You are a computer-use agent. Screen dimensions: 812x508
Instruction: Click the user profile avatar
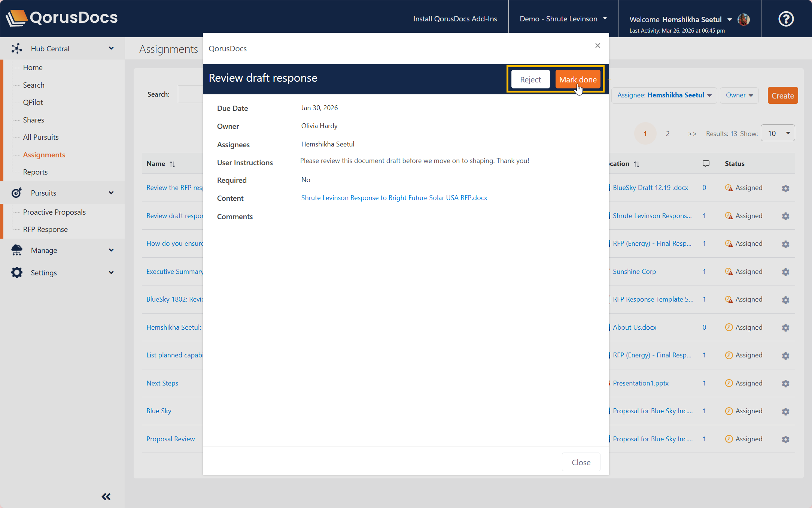tap(743, 19)
